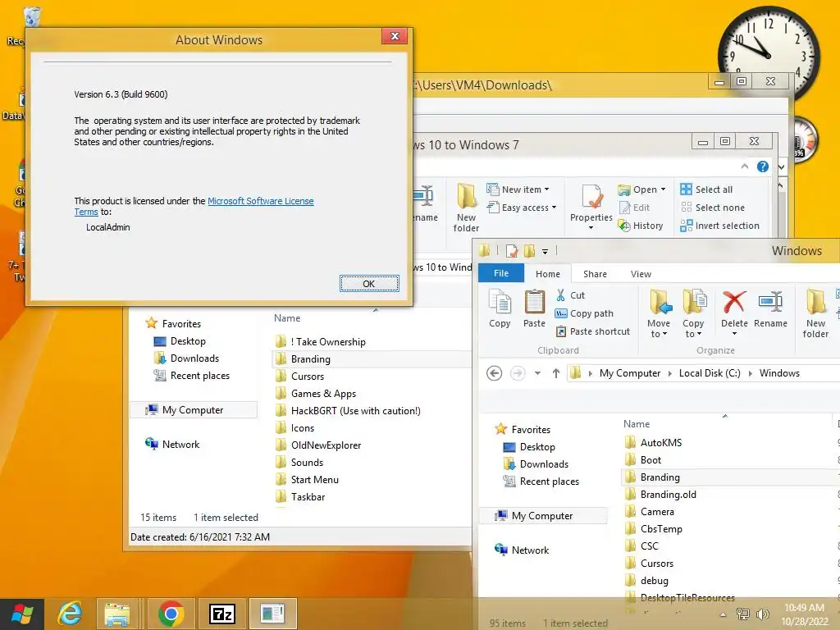This screenshot has height=630, width=840.
Task: Click Desktop under Favorites in back window
Action: pos(180,341)
